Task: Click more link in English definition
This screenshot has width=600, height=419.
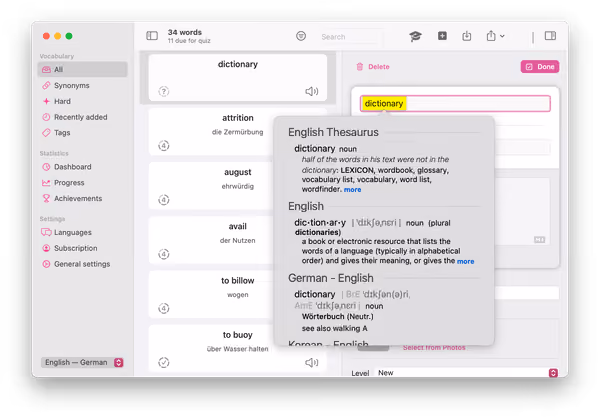Action: coord(465,261)
